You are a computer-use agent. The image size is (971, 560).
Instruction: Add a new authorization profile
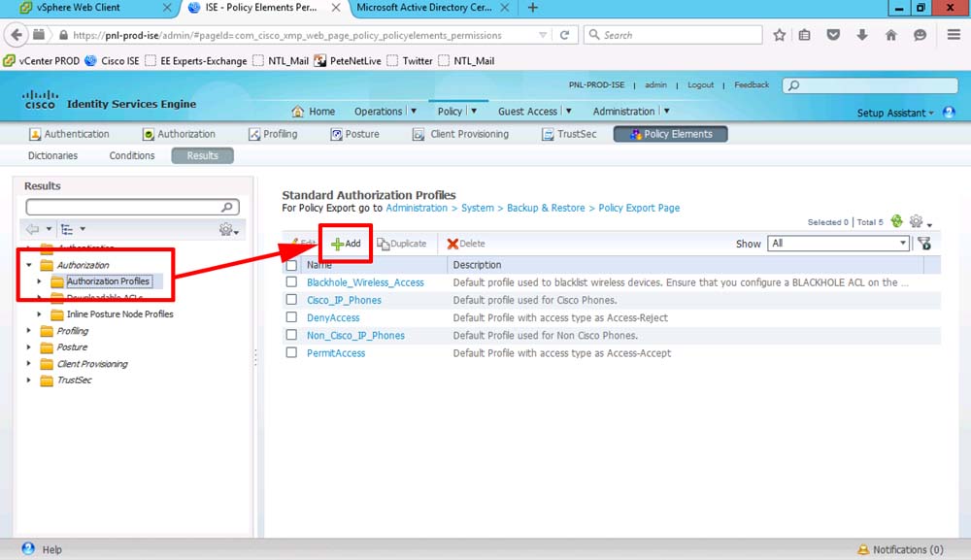tap(346, 244)
